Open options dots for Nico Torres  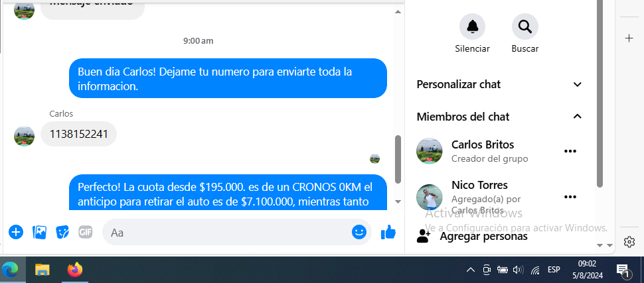coord(570,197)
